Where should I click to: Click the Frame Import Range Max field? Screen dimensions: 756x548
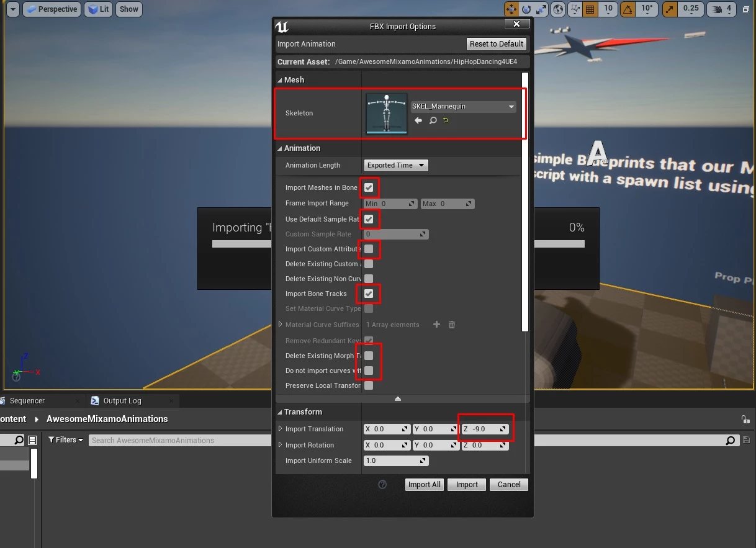(x=448, y=204)
